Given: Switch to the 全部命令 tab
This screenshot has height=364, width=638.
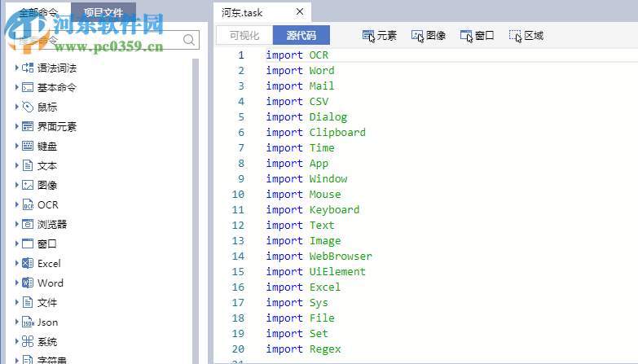Looking at the screenshot, I should (x=38, y=12).
